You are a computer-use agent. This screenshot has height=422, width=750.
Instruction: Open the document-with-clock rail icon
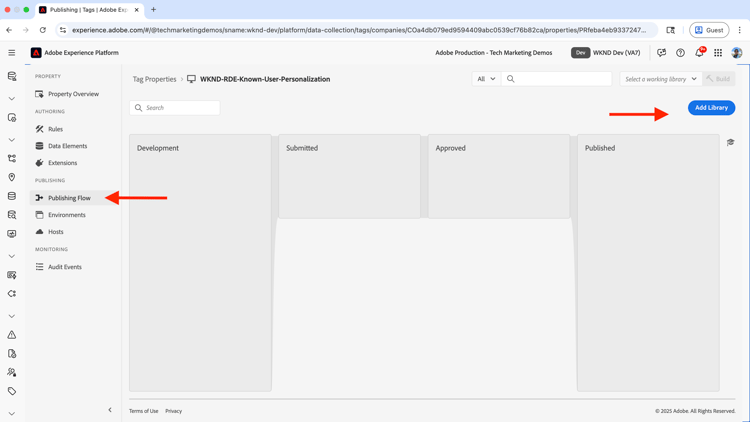pyautogui.click(x=12, y=354)
